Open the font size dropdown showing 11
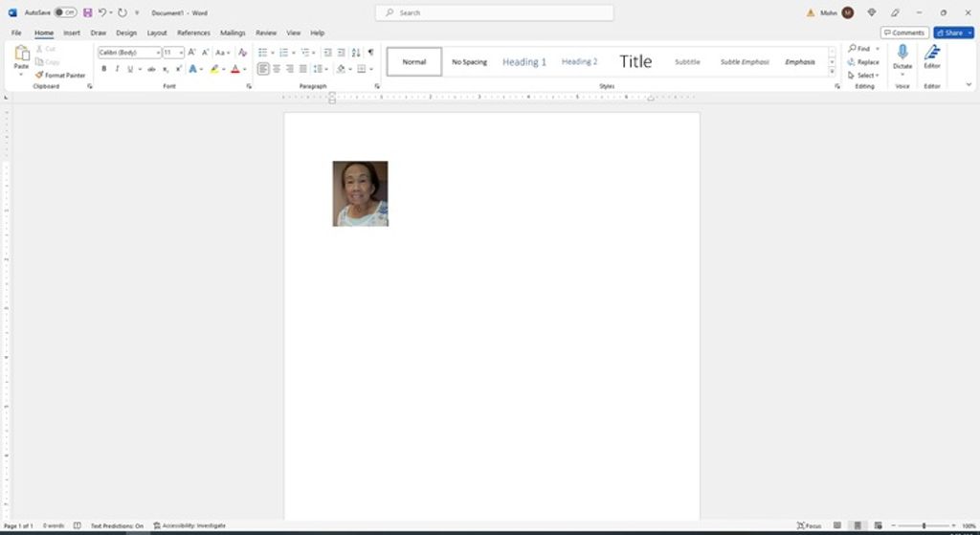 pos(181,53)
